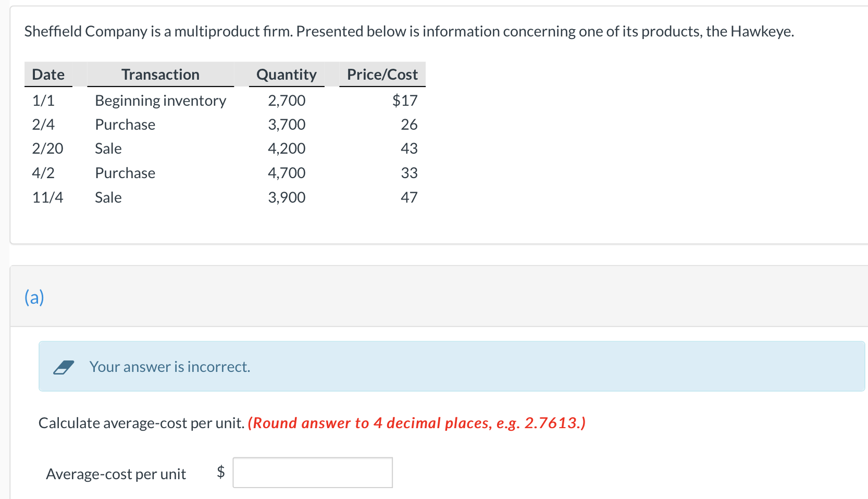The image size is (868, 499).
Task: Click the Quantity column header
Action: click(x=286, y=74)
